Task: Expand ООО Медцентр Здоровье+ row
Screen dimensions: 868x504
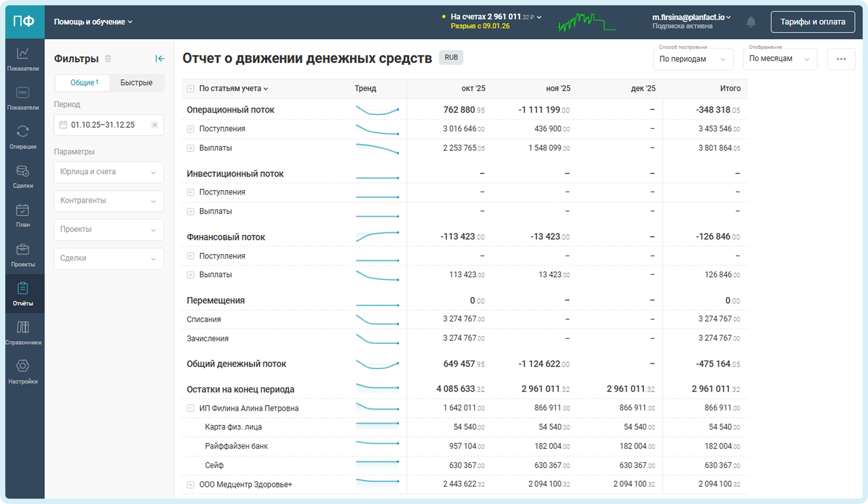Action: (x=191, y=485)
